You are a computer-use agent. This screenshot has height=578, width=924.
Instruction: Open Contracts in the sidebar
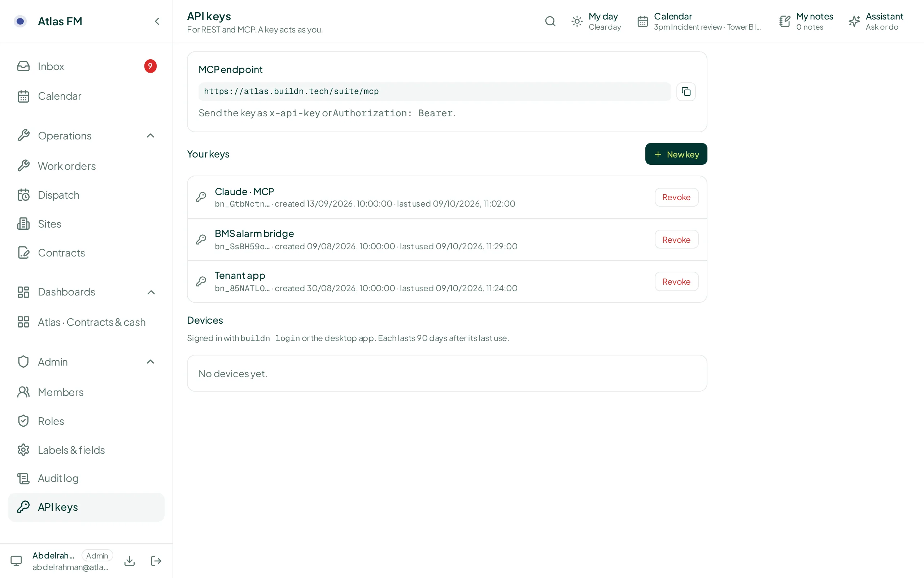pos(86,253)
